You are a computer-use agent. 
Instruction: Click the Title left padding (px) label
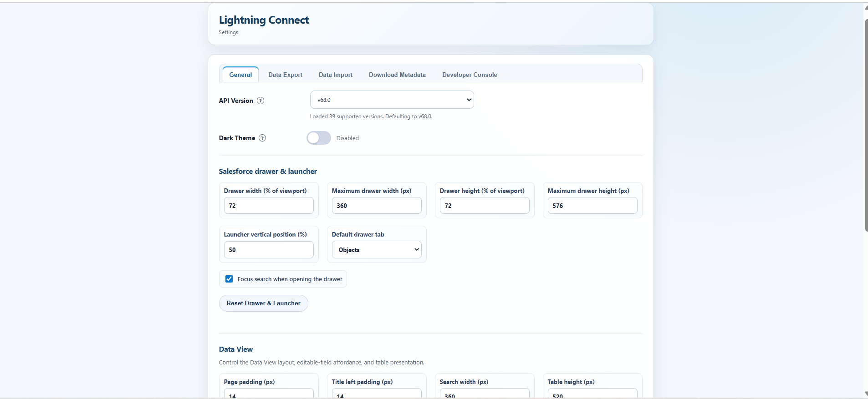pyautogui.click(x=363, y=382)
